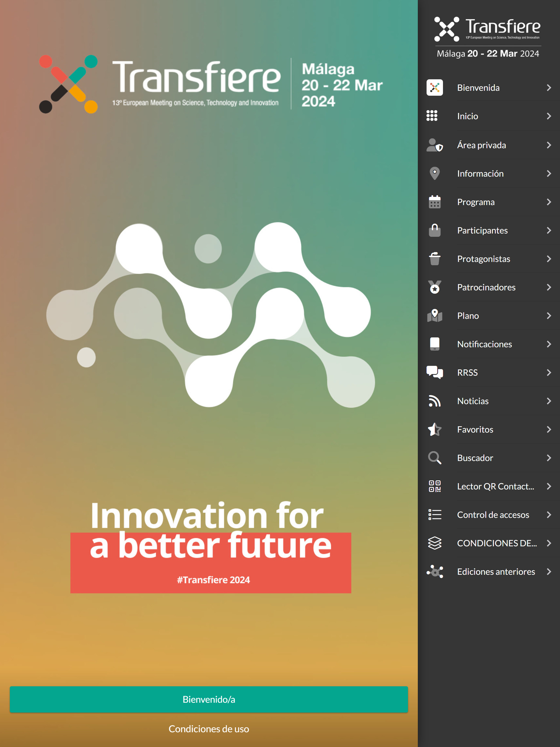Click the Inicio grid icon

[x=432, y=116]
